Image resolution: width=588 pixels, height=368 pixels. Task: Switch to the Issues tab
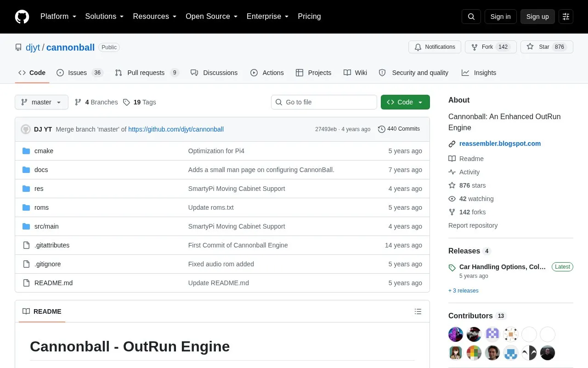coord(80,73)
